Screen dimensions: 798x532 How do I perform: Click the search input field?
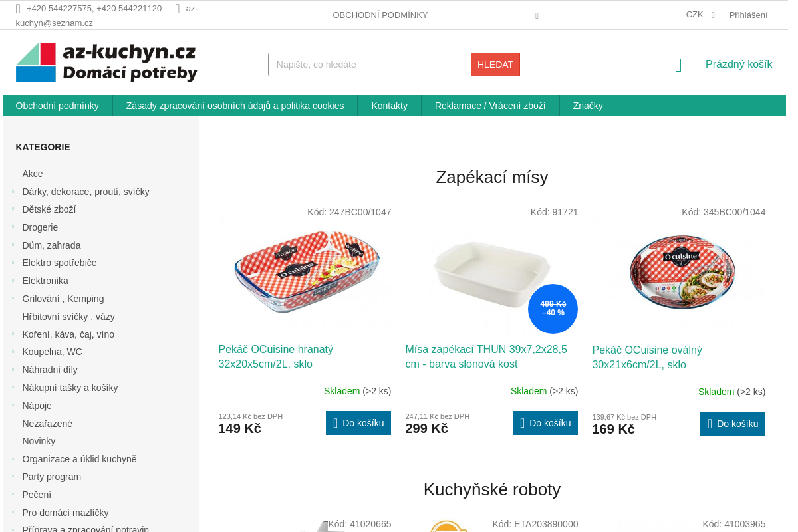pos(369,65)
